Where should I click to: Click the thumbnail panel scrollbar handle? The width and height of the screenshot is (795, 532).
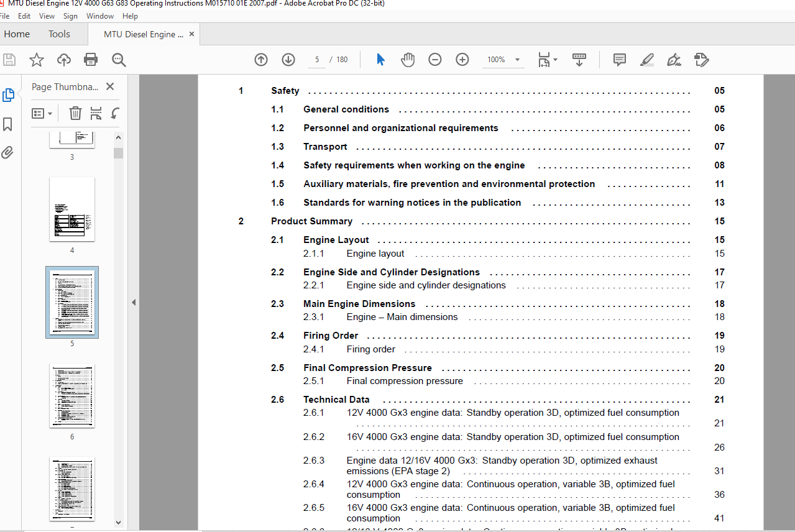(x=118, y=153)
